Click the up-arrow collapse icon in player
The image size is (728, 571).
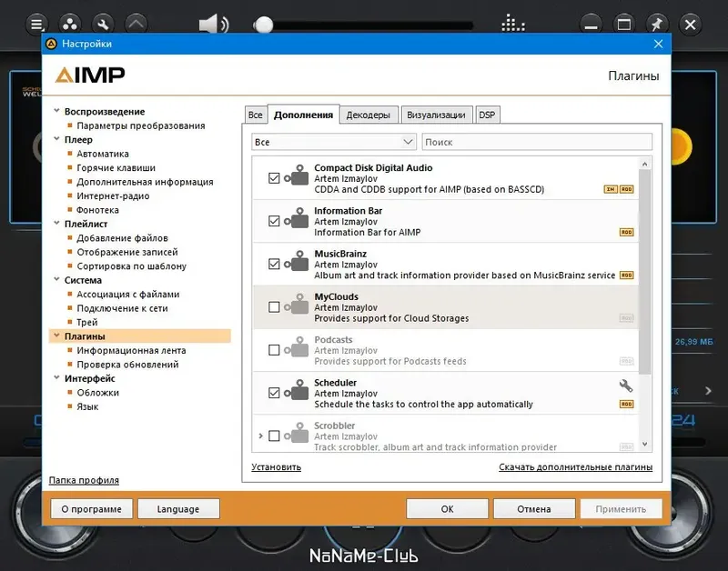click(x=136, y=25)
